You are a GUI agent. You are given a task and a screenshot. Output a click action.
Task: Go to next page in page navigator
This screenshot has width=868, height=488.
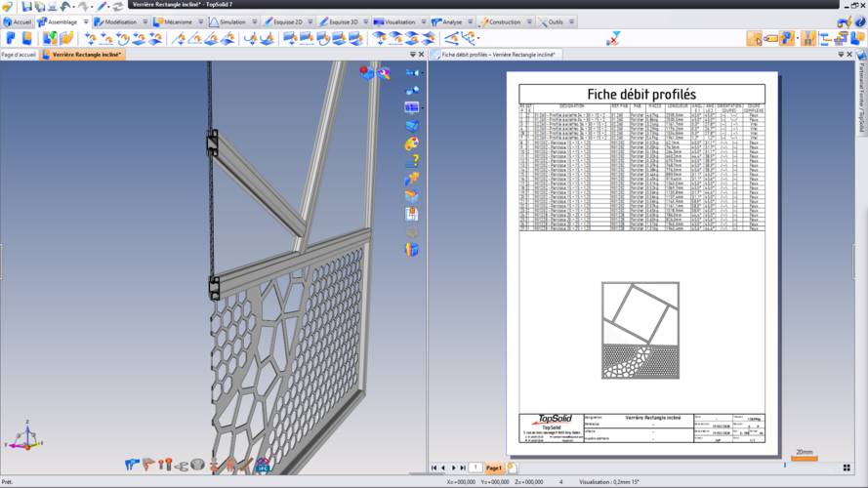[454, 468]
